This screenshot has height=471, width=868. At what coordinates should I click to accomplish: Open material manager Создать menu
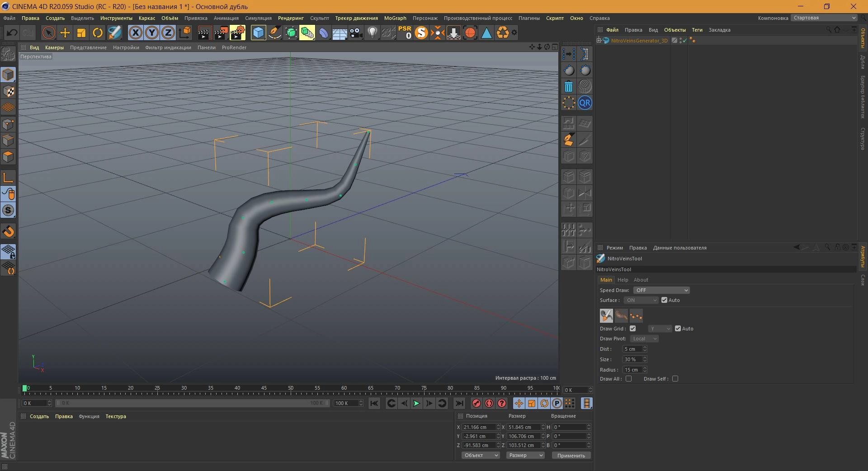pyautogui.click(x=39, y=416)
